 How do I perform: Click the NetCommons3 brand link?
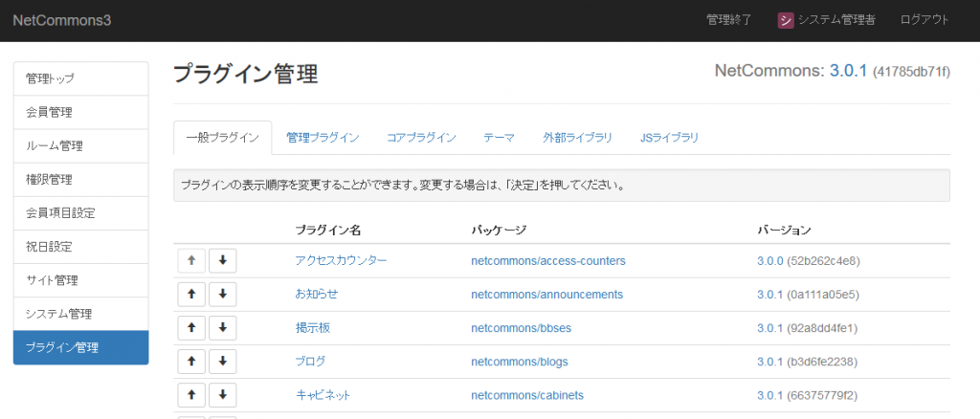[x=62, y=20]
